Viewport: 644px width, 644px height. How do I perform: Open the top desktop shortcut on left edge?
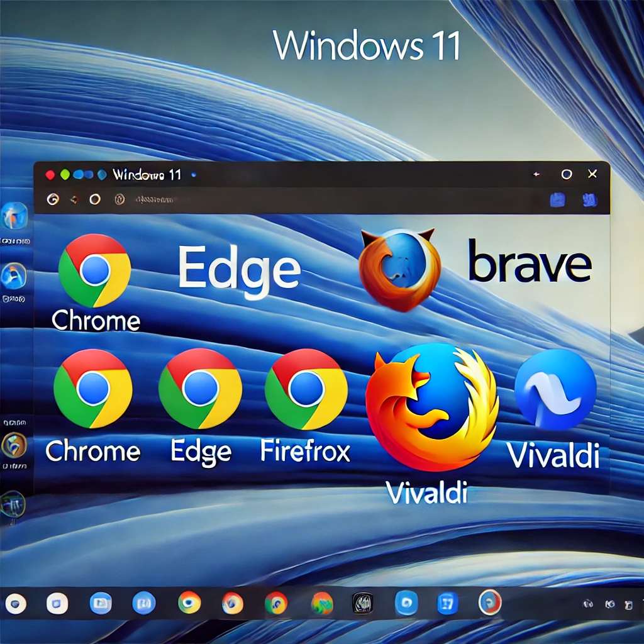14,217
